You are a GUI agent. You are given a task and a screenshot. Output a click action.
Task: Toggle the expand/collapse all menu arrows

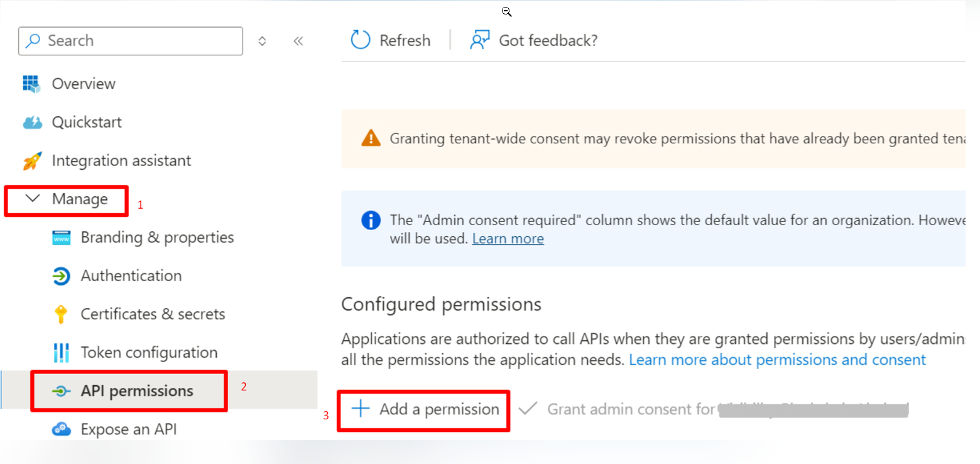pyautogui.click(x=263, y=41)
